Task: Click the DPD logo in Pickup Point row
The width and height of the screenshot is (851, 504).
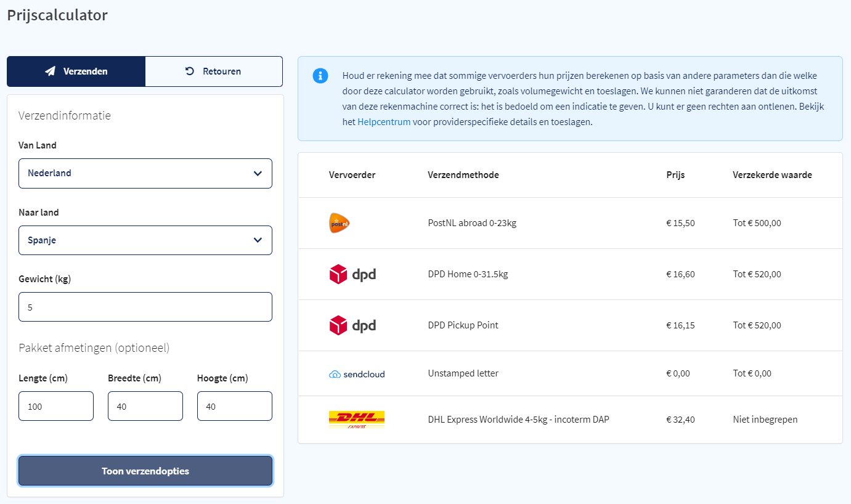Action: coord(352,325)
